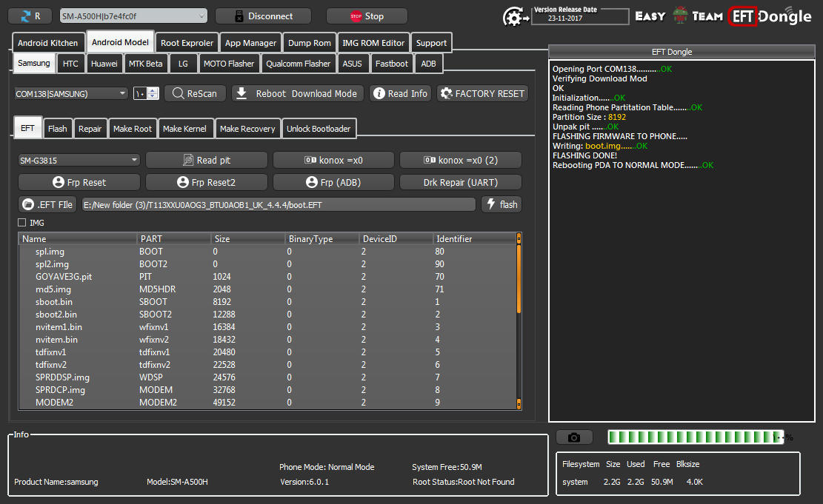Click the camera screenshot button
Image resolution: width=823 pixels, height=504 pixels.
coord(574,437)
